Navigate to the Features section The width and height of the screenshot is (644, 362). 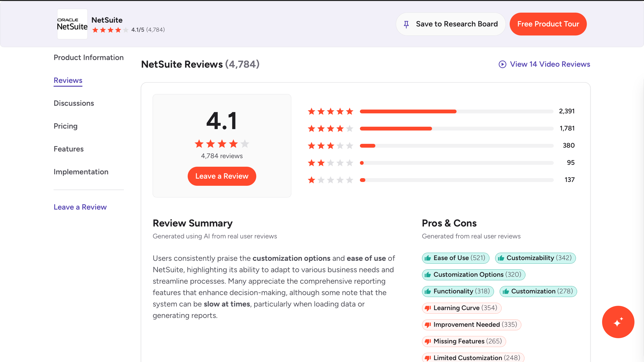(x=69, y=149)
